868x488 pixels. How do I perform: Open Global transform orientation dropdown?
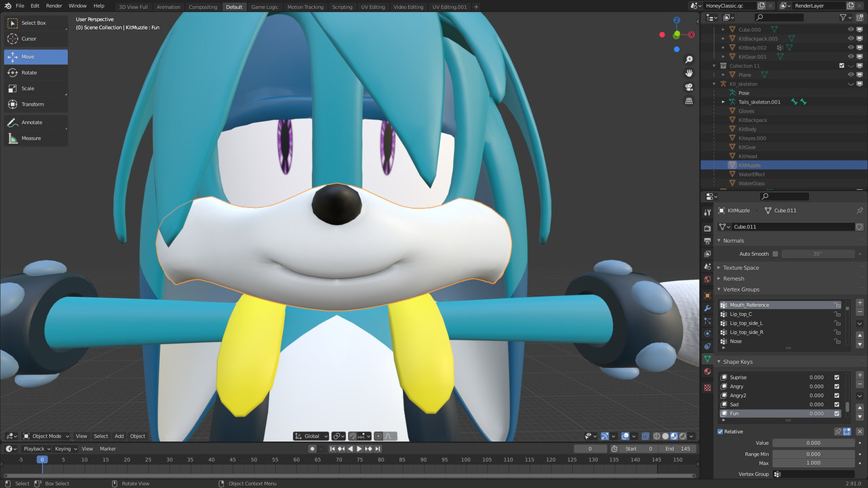[311, 436]
